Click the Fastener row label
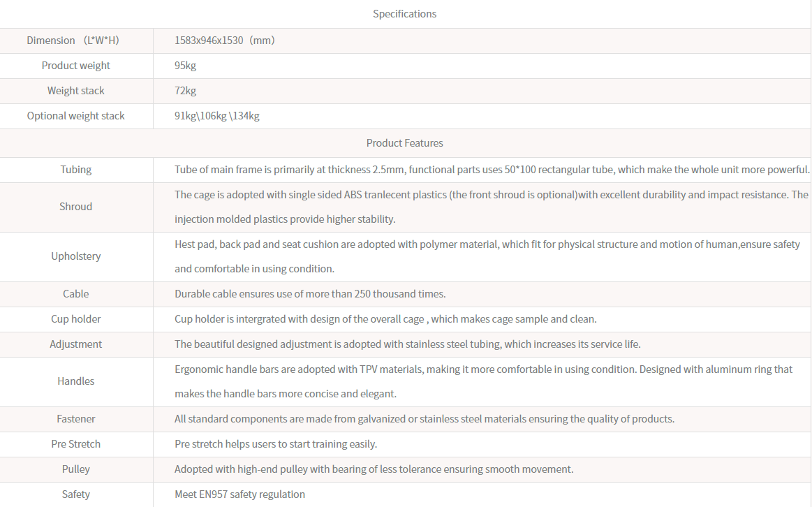The width and height of the screenshot is (812, 507). 75,419
